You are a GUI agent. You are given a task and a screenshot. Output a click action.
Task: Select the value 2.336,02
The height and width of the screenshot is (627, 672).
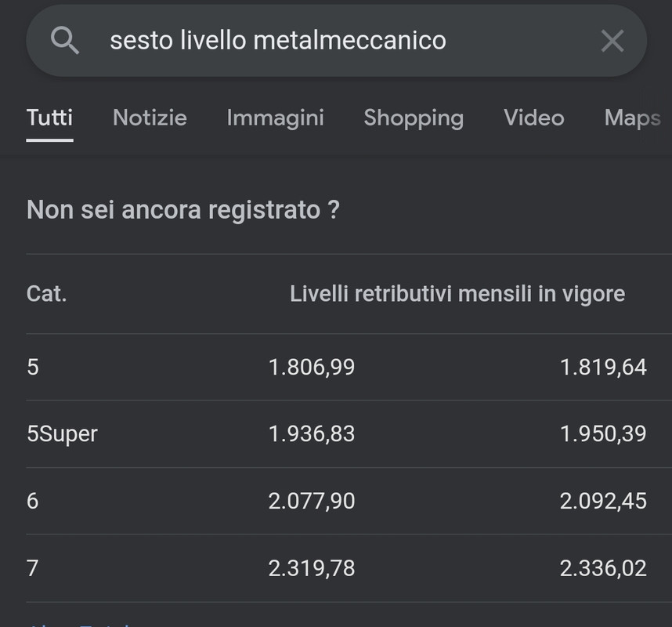(603, 568)
